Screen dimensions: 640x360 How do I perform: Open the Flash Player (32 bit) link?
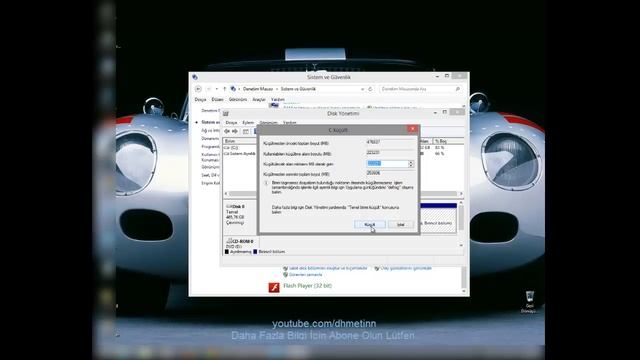pos(307,286)
